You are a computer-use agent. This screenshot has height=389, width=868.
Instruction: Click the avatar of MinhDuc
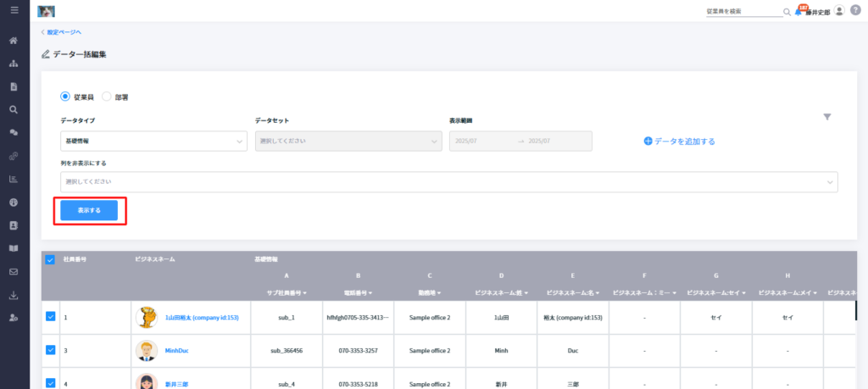pos(147,351)
